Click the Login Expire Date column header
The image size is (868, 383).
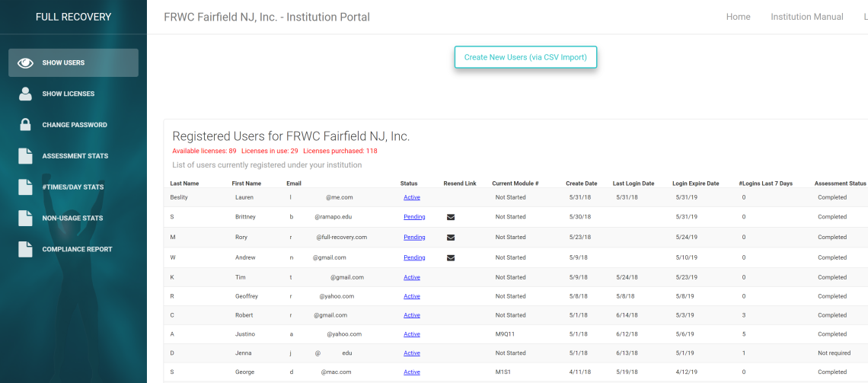[x=695, y=184]
